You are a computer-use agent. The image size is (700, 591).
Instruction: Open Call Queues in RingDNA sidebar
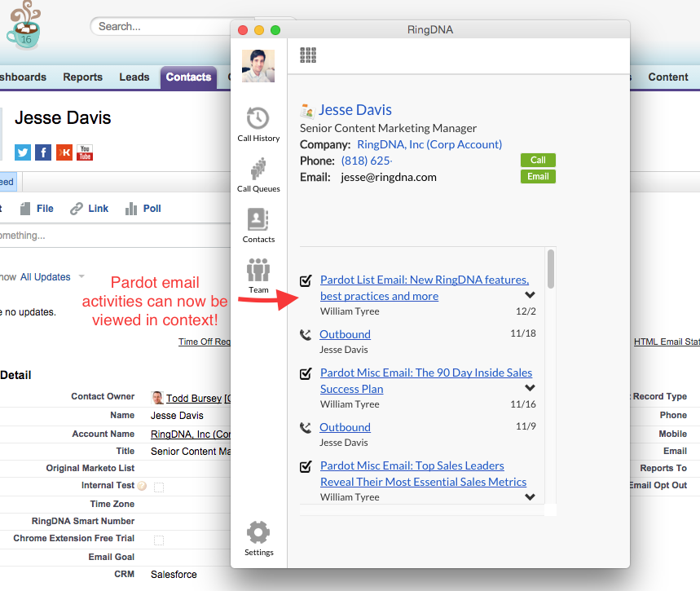click(258, 174)
